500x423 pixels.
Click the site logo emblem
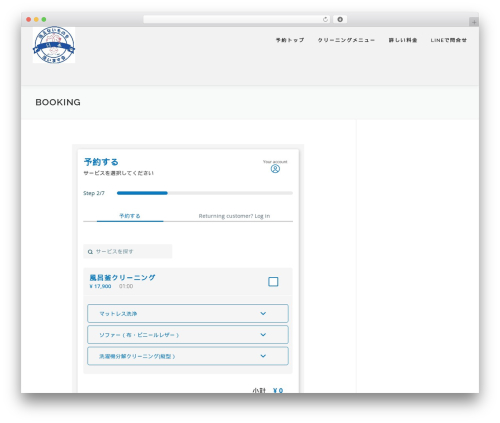coord(54,45)
